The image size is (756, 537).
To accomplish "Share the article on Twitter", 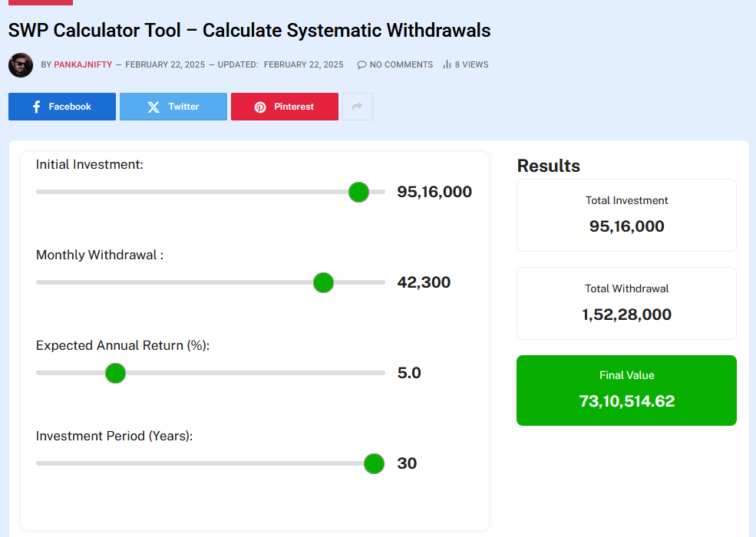I will [x=173, y=107].
